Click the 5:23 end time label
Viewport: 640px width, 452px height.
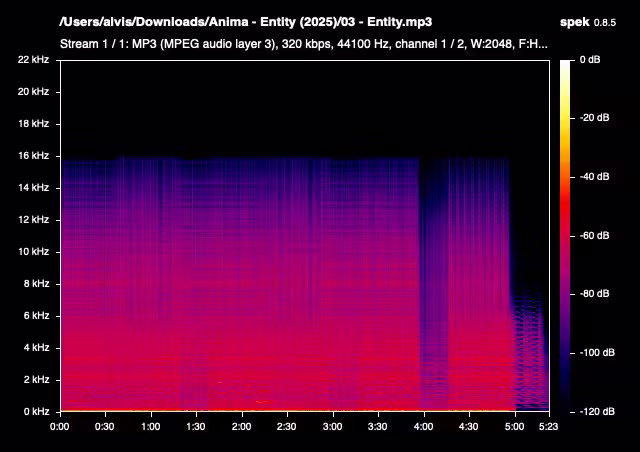548,427
